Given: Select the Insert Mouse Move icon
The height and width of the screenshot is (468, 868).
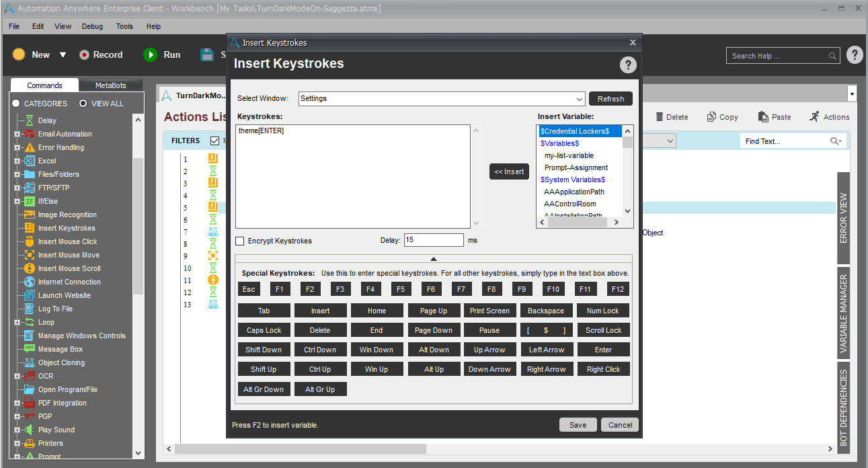Looking at the screenshot, I should click(30, 255).
